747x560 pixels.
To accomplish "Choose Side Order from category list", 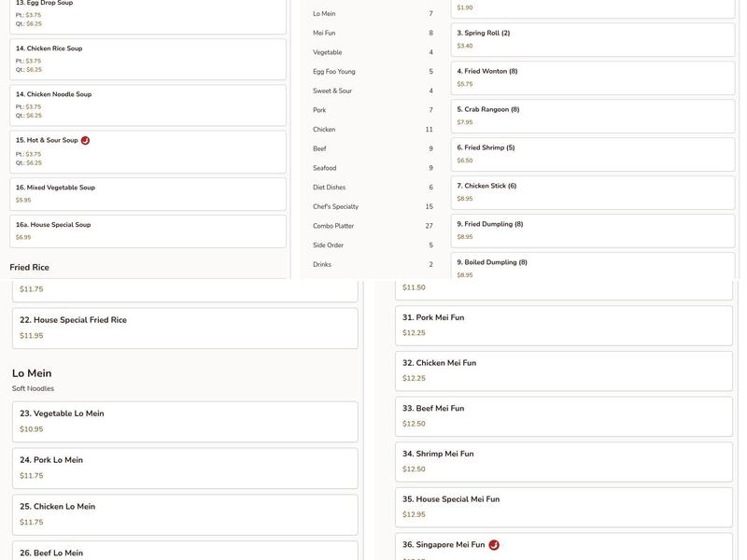I will [329, 245].
